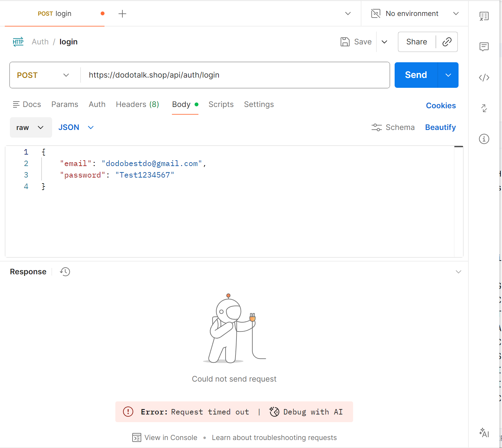Click the Share button

417,42
